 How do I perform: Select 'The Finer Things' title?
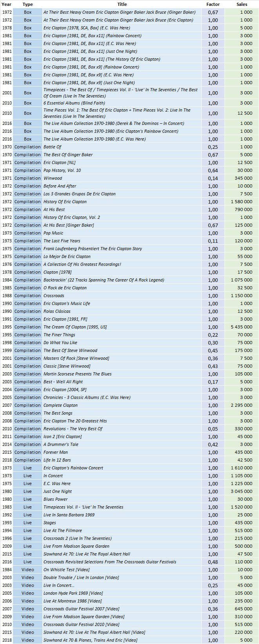coord(59,335)
